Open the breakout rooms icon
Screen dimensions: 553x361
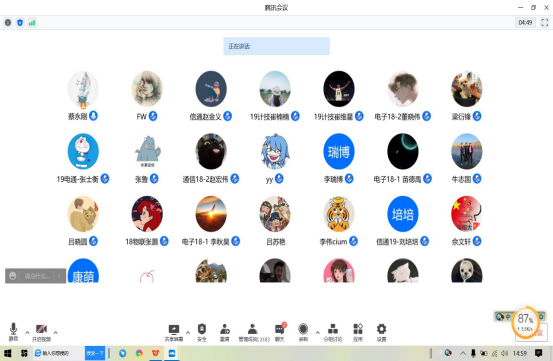pyautogui.click(x=333, y=332)
